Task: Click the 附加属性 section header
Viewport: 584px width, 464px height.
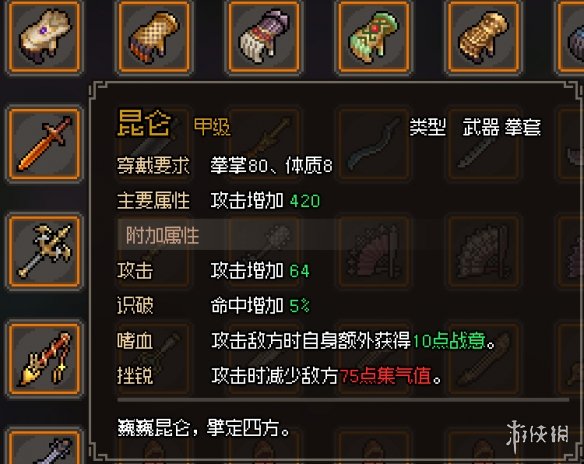Action: click(x=162, y=235)
